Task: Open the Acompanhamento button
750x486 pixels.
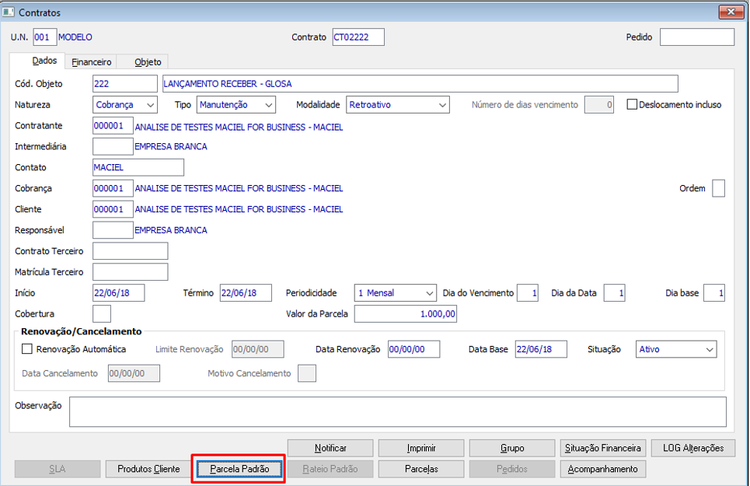Action: [603, 469]
